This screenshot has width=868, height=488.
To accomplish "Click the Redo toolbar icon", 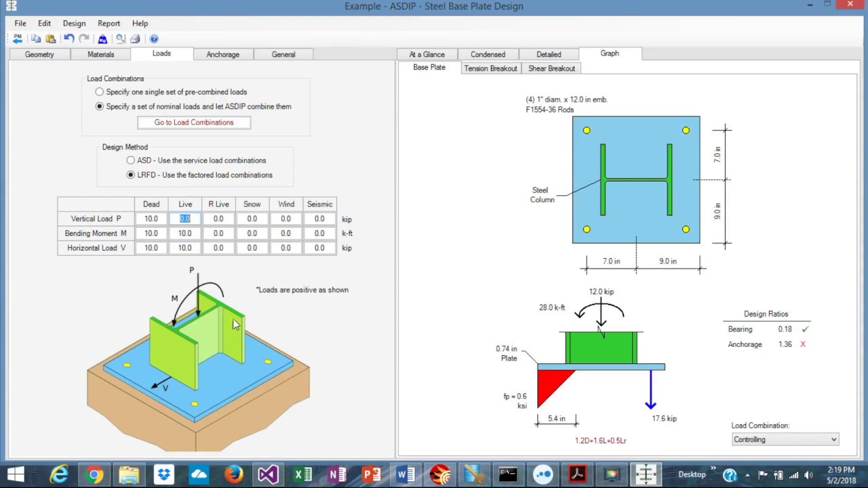I will coord(84,39).
